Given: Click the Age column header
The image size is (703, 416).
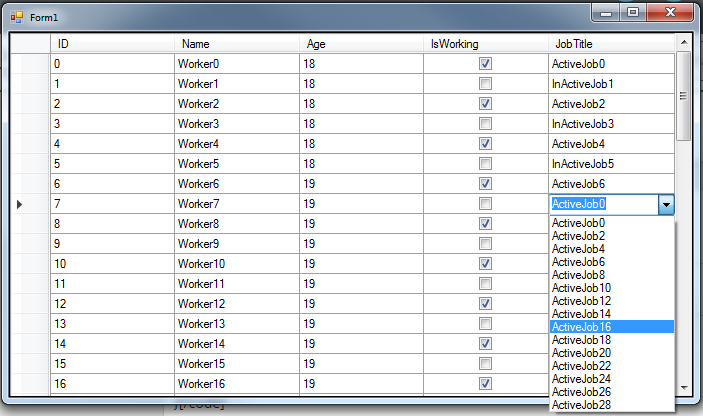Looking at the screenshot, I should click(x=360, y=44).
